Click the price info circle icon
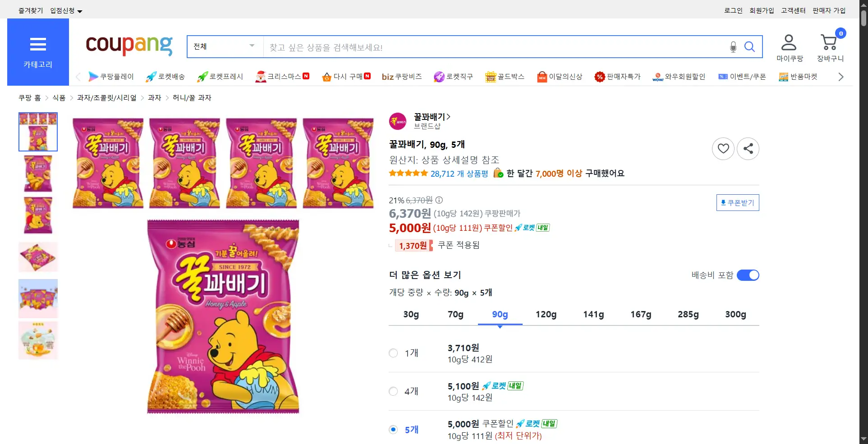Screen dimensions: 868x444 (439, 200)
